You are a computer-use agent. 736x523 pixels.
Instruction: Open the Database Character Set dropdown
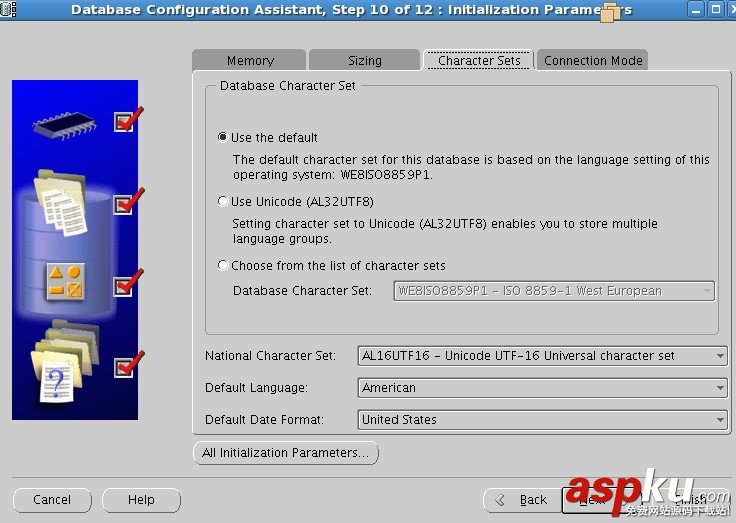click(554, 291)
